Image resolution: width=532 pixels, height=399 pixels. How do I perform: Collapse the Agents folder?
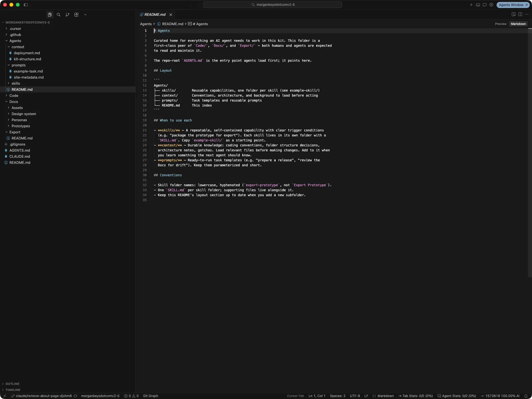point(15,41)
